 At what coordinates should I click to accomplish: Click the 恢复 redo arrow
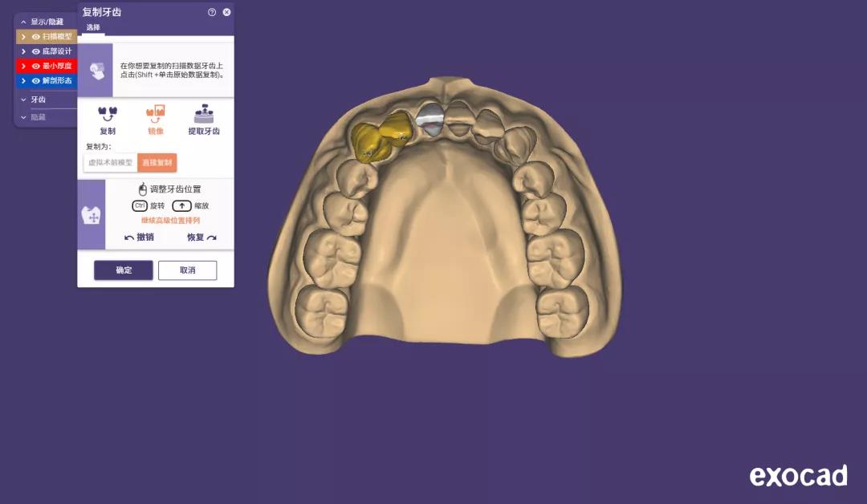click(x=212, y=238)
